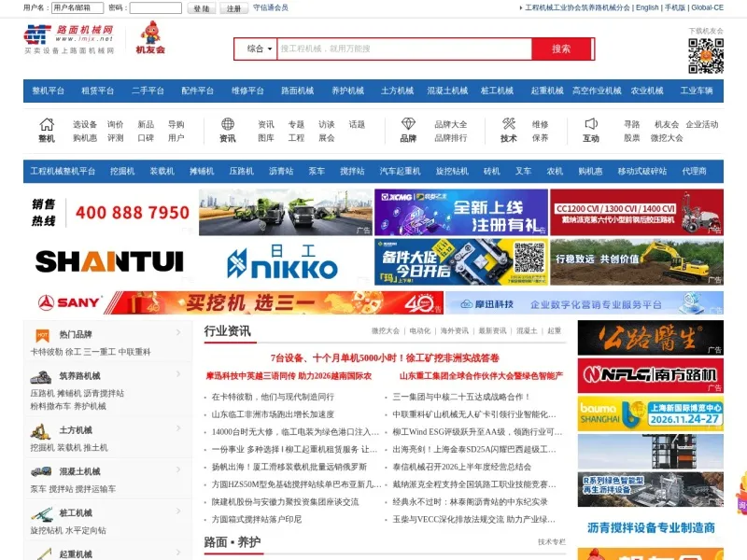Click the 桩工机械 drill rig icon

(41, 514)
